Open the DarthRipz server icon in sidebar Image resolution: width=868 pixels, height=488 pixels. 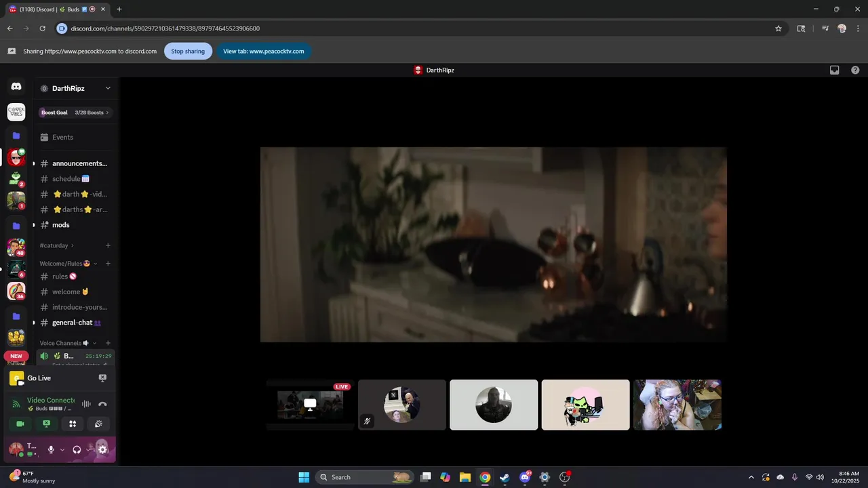coord(16,157)
